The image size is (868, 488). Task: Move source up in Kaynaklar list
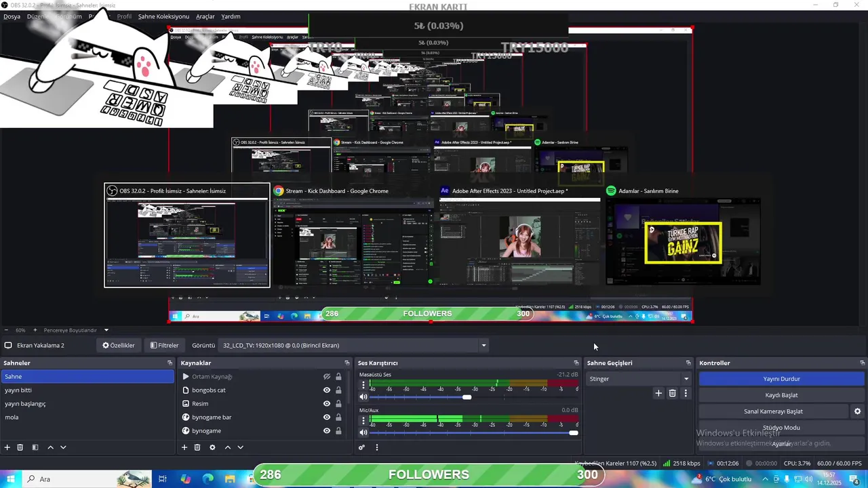click(x=227, y=447)
